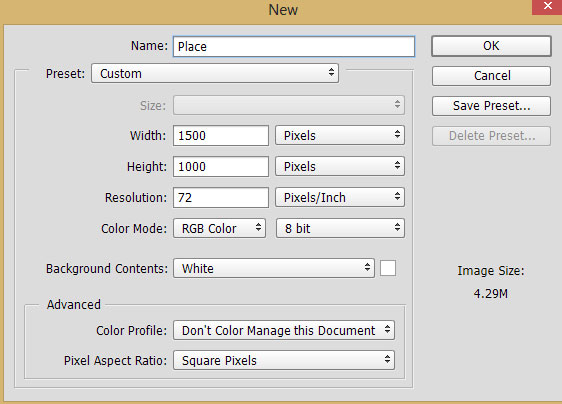Open the Preset dropdown showing Custom
Screen dimensions: 562x404
[215, 73]
